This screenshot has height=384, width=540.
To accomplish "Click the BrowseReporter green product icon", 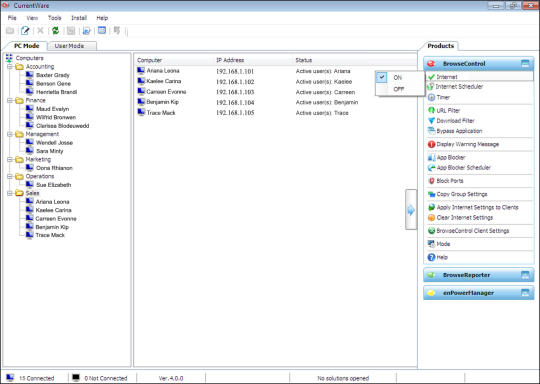I will tap(431, 275).
